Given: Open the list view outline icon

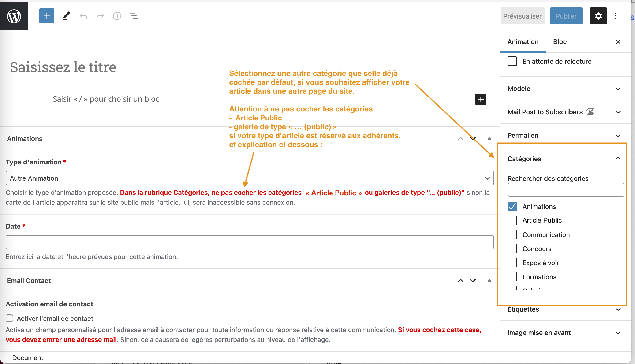Looking at the screenshot, I should 134,16.
